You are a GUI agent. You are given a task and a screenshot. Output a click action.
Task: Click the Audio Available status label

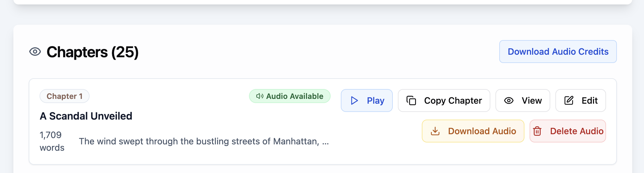(x=295, y=96)
